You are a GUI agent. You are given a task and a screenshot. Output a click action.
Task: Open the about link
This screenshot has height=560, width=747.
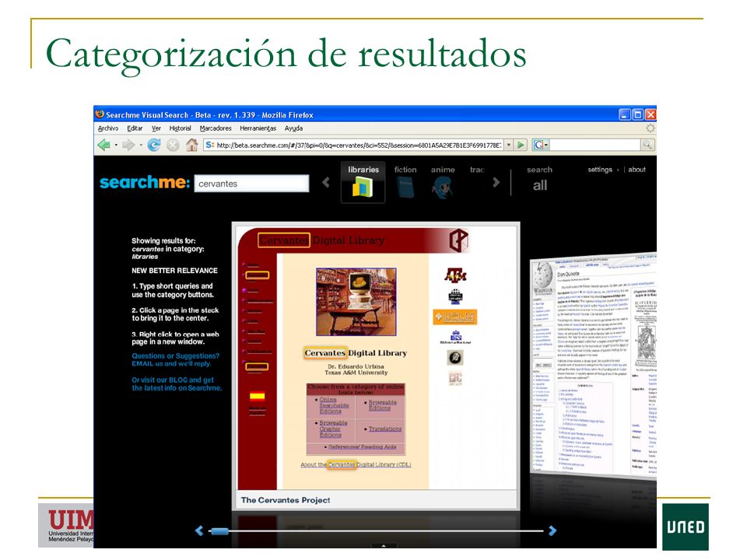coord(637,169)
